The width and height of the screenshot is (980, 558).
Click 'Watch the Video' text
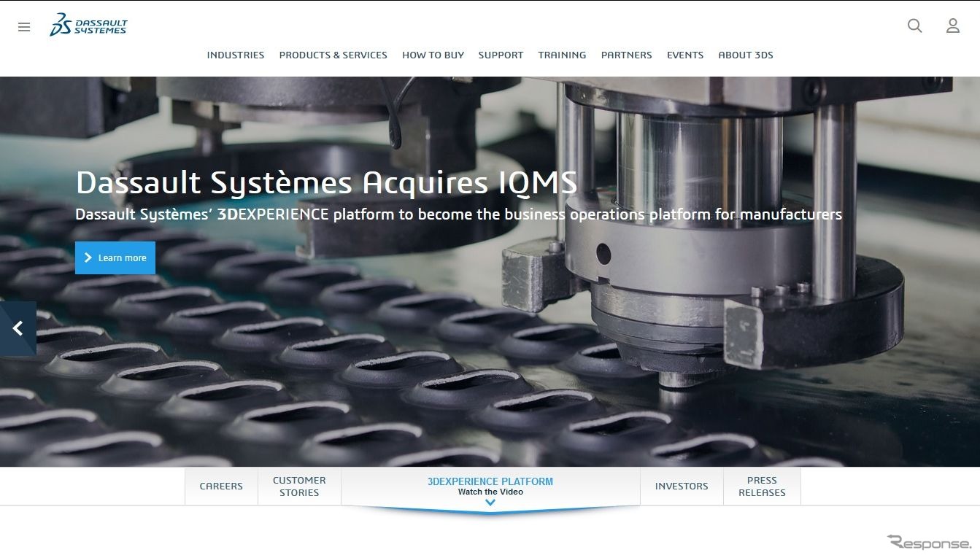pyautogui.click(x=490, y=492)
